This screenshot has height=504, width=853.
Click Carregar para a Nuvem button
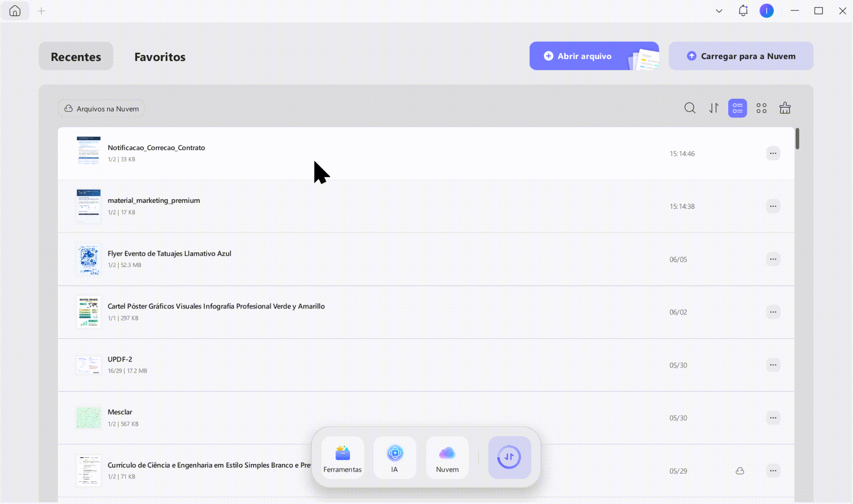pos(741,56)
